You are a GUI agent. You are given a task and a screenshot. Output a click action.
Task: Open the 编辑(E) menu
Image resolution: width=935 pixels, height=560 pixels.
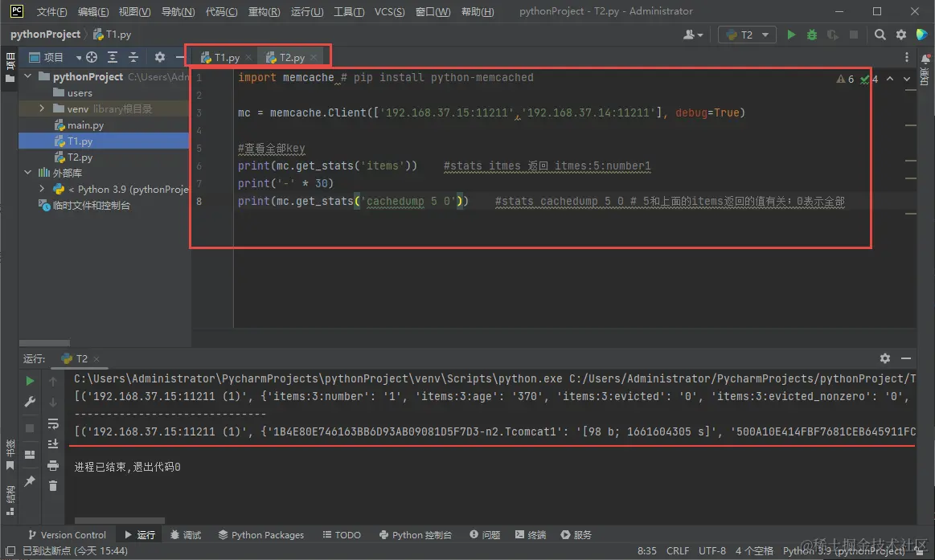pos(93,11)
